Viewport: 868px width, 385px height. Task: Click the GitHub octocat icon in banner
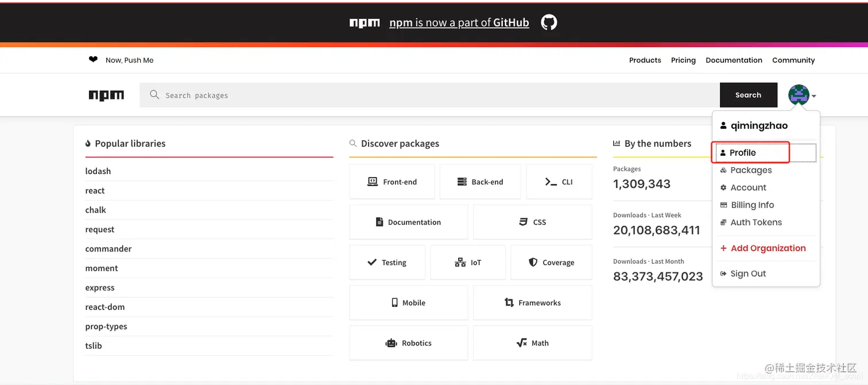tap(549, 22)
